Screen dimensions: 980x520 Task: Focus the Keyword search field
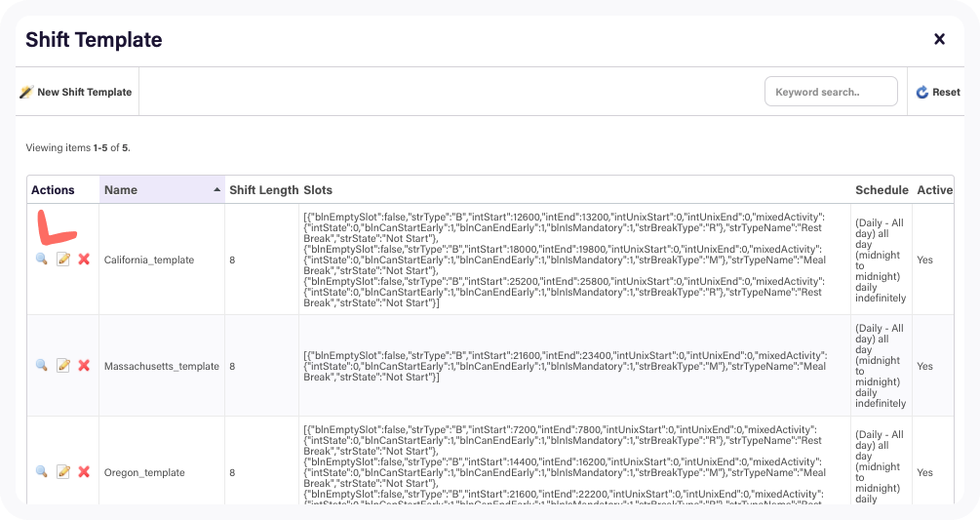(x=831, y=92)
